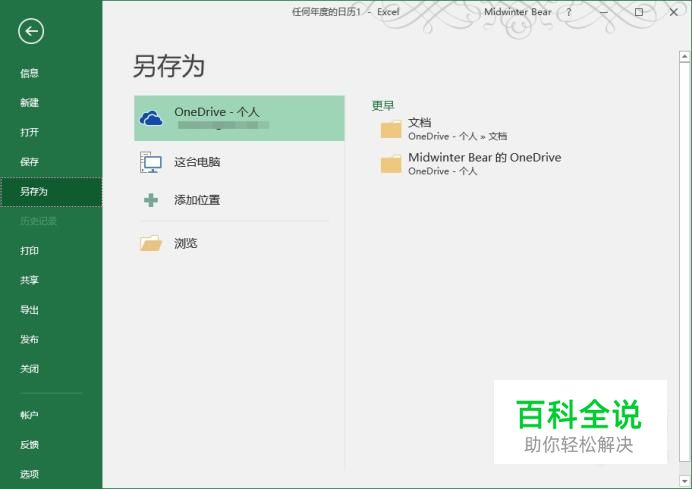Viewport: 692px width, 489px height.
Task: Click the back arrow circle icon
Action: pyautogui.click(x=31, y=31)
